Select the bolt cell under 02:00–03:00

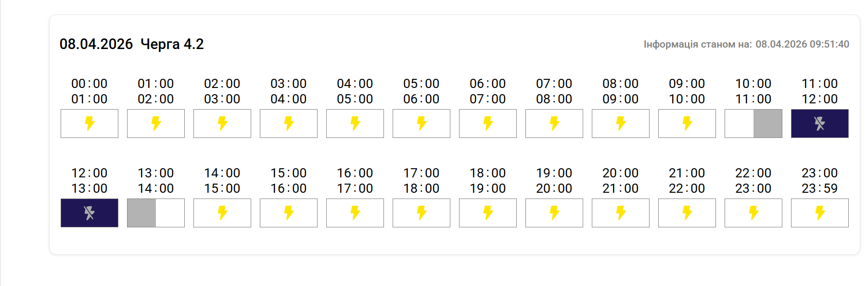click(222, 124)
